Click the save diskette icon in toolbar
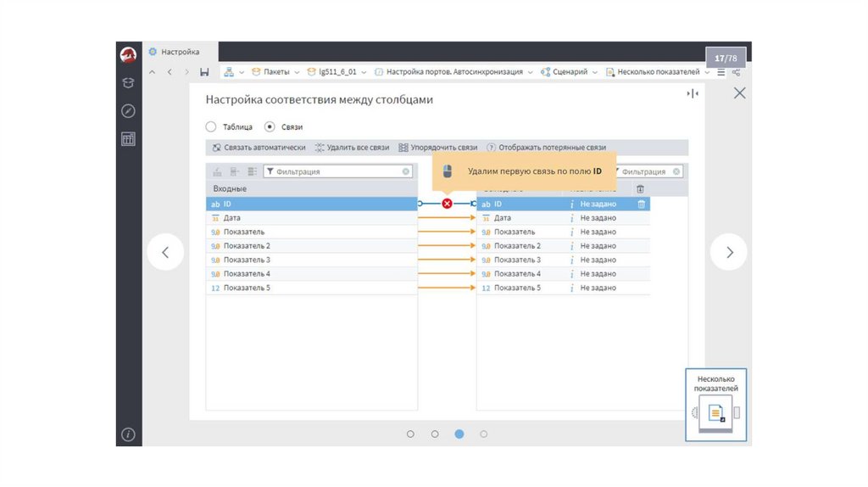The image size is (868, 487). click(x=204, y=72)
